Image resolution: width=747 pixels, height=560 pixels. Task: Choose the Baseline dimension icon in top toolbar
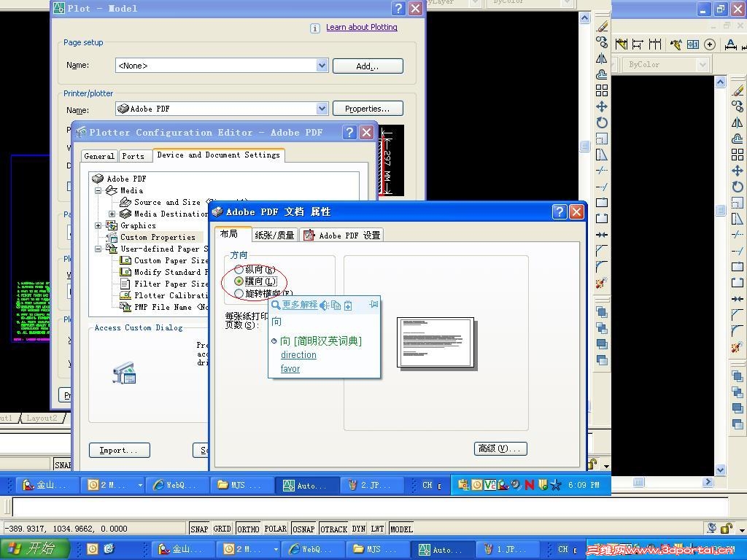click(x=638, y=44)
